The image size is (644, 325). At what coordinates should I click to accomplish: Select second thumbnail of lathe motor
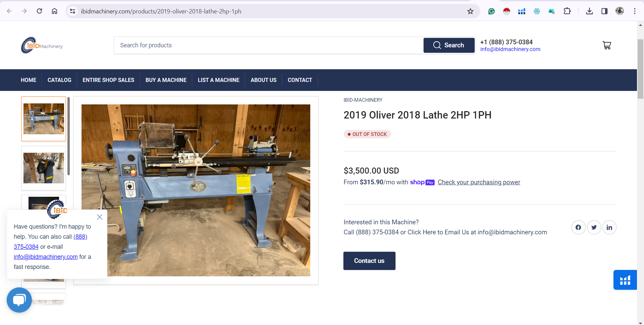point(44,168)
